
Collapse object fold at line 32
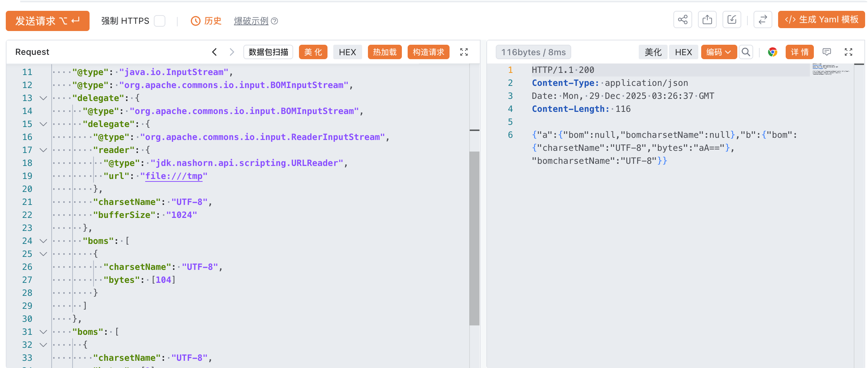tap(43, 345)
